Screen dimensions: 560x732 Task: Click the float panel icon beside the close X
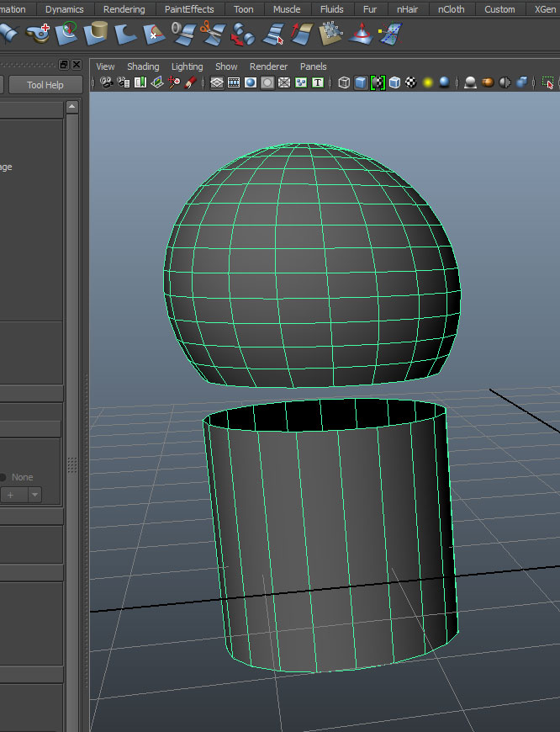point(64,65)
